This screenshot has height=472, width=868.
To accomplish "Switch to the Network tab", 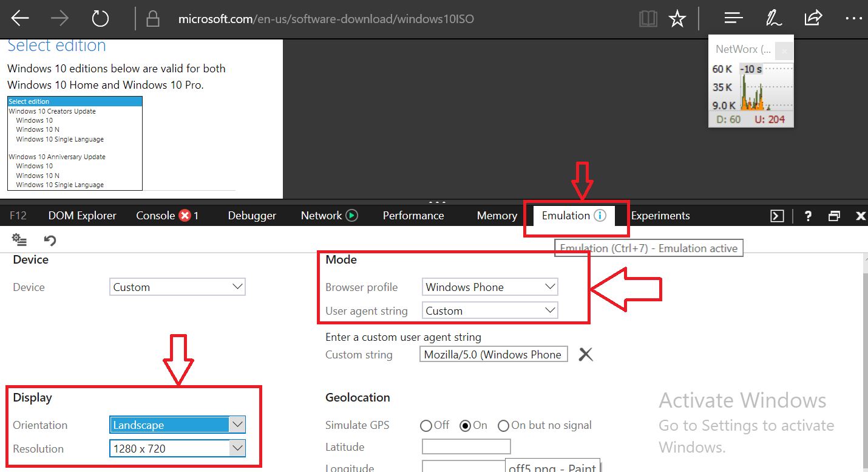I will click(x=329, y=216).
